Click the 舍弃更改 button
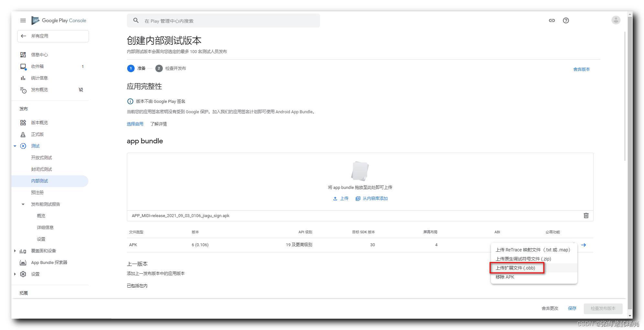The width and height of the screenshot is (644, 330). point(550,308)
